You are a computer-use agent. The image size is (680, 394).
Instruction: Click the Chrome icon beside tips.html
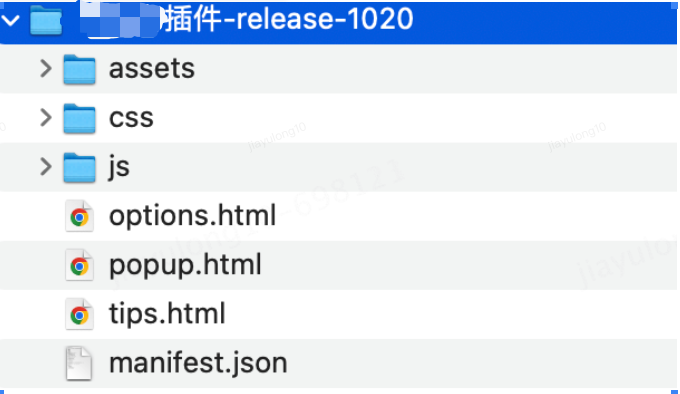79,314
